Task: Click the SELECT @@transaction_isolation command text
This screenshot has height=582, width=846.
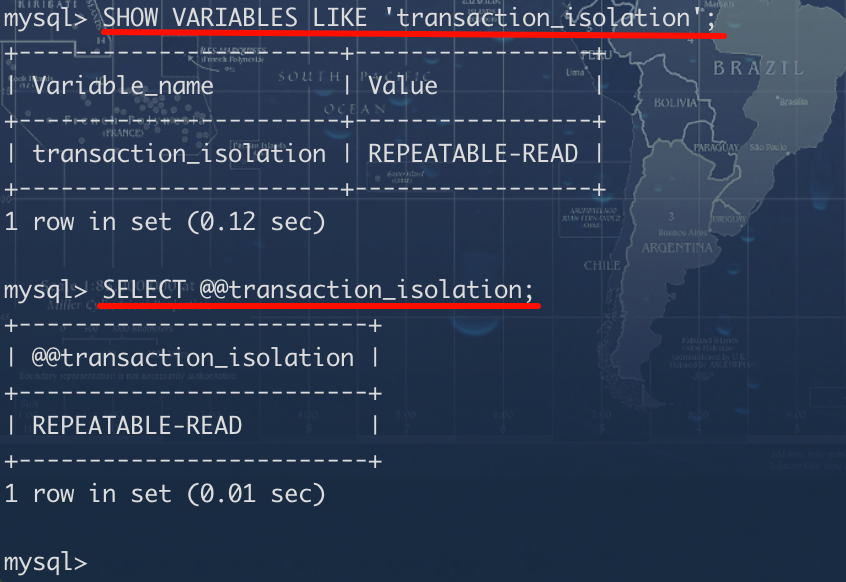Action: pyautogui.click(x=319, y=289)
